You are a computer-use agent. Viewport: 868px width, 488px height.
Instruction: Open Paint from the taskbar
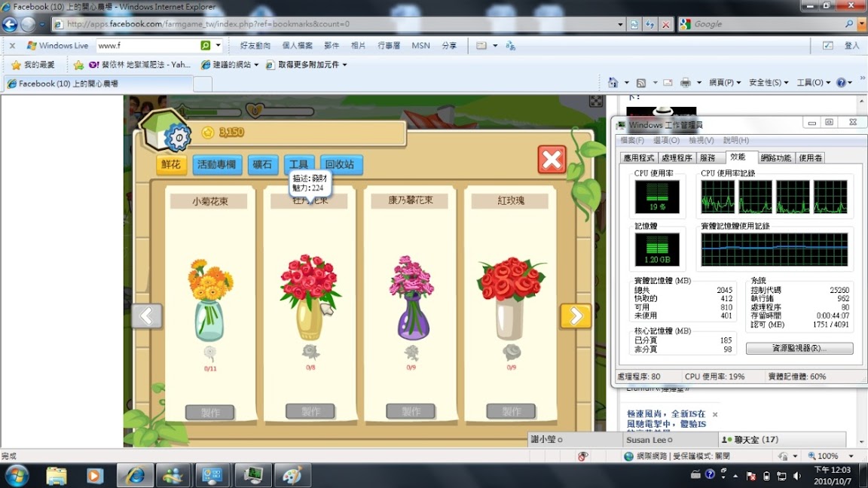292,475
